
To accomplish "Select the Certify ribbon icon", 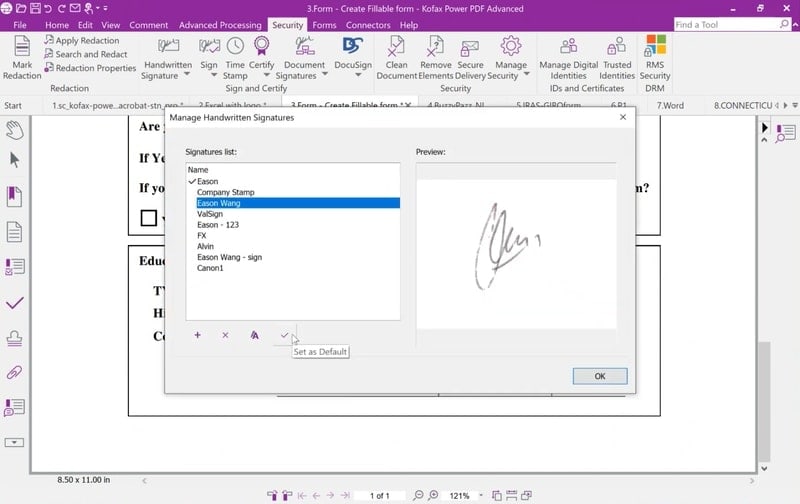I will 262,47.
